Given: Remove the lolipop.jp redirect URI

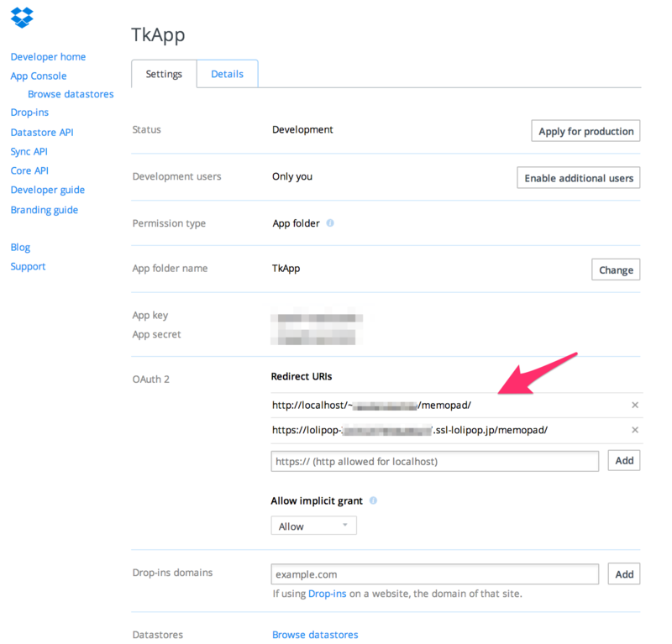Looking at the screenshot, I should pos(635,430).
